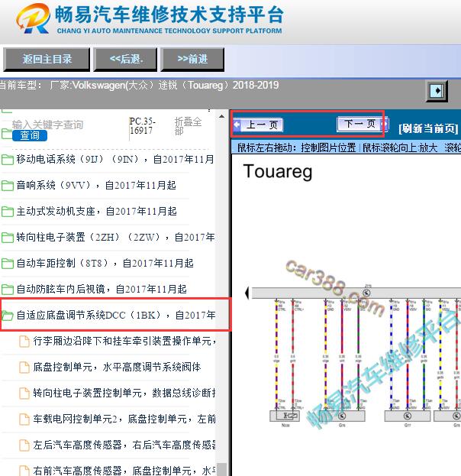Screen dimensions: 461x476
Task: Click page icon of 车载电网控制单元2 row
Action: [x=24, y=419]
